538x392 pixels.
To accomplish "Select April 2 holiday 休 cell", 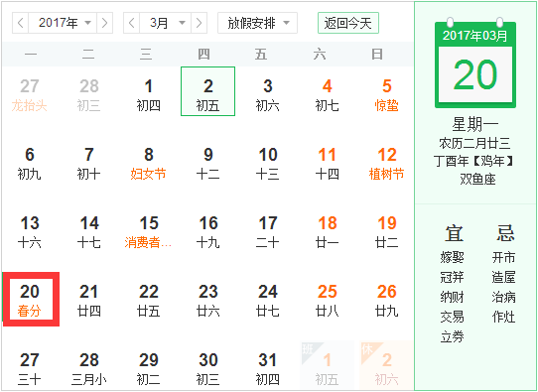I will click(x=387, y=366).
